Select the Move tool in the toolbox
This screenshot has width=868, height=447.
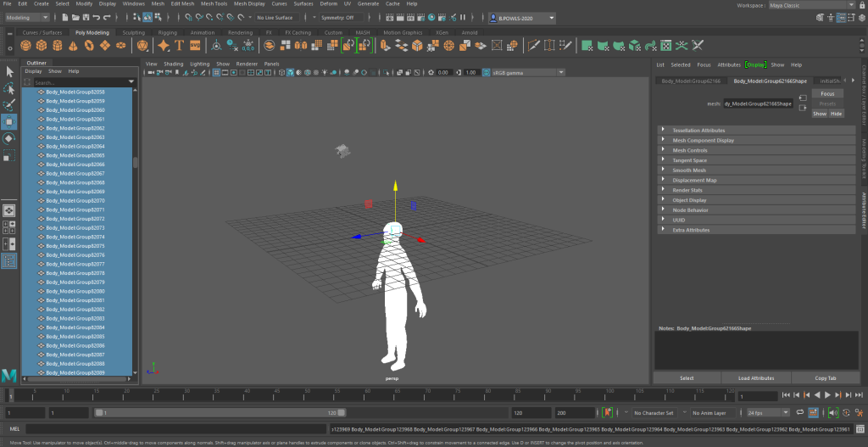coord(9,121)
